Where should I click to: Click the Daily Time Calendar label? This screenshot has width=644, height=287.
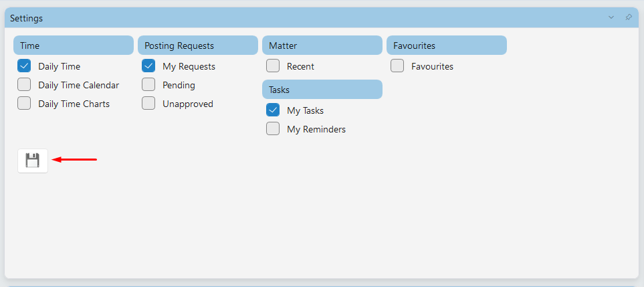pos(79,85)
